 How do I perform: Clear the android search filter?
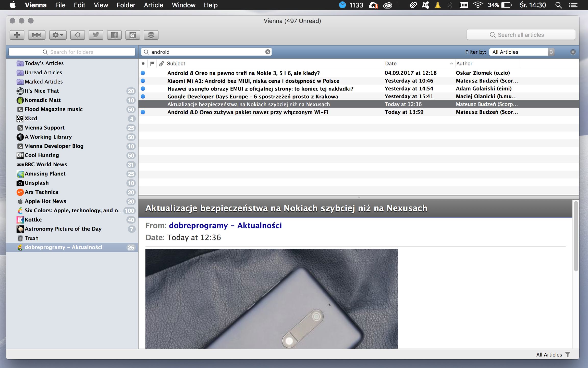click(267, 52)
